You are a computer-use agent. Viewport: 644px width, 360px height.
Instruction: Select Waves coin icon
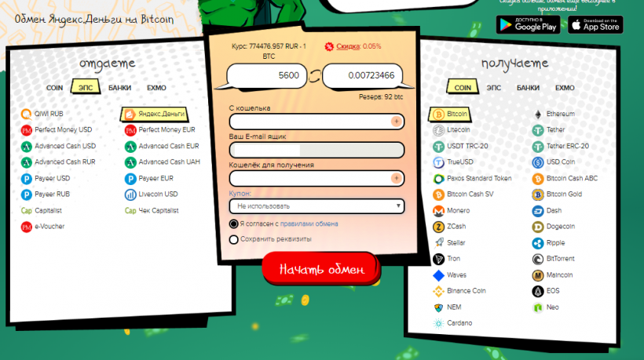coord(439,275)
